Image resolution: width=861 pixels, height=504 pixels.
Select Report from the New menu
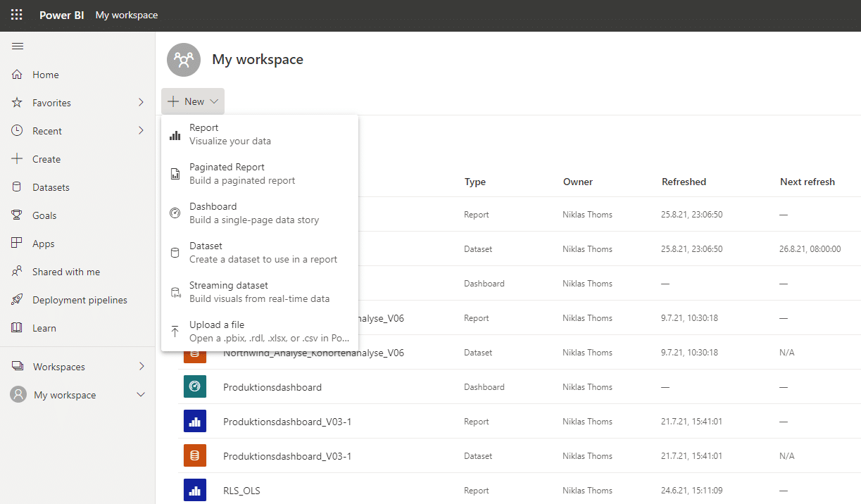(260, 134)
